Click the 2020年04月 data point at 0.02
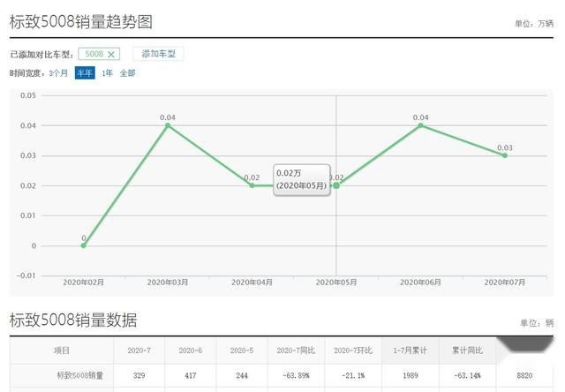This screenshot has width=565, height=392. tap(252, 185)
